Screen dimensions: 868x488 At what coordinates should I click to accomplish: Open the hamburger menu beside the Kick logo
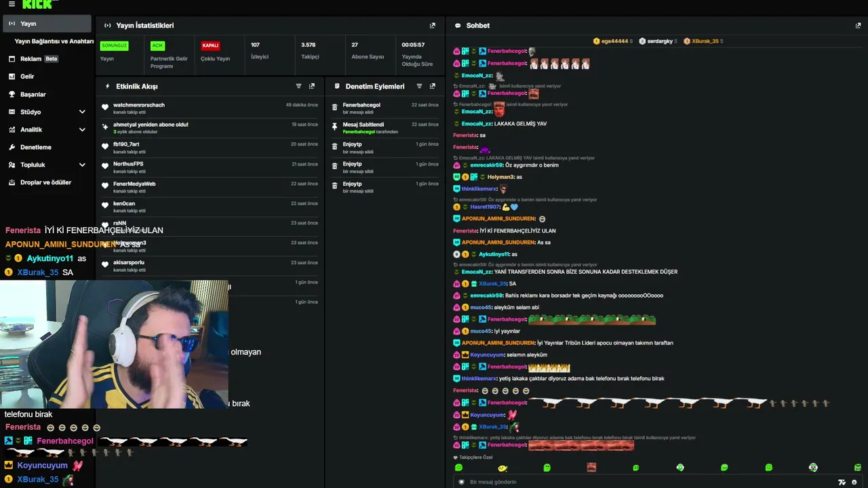[12, 4]
